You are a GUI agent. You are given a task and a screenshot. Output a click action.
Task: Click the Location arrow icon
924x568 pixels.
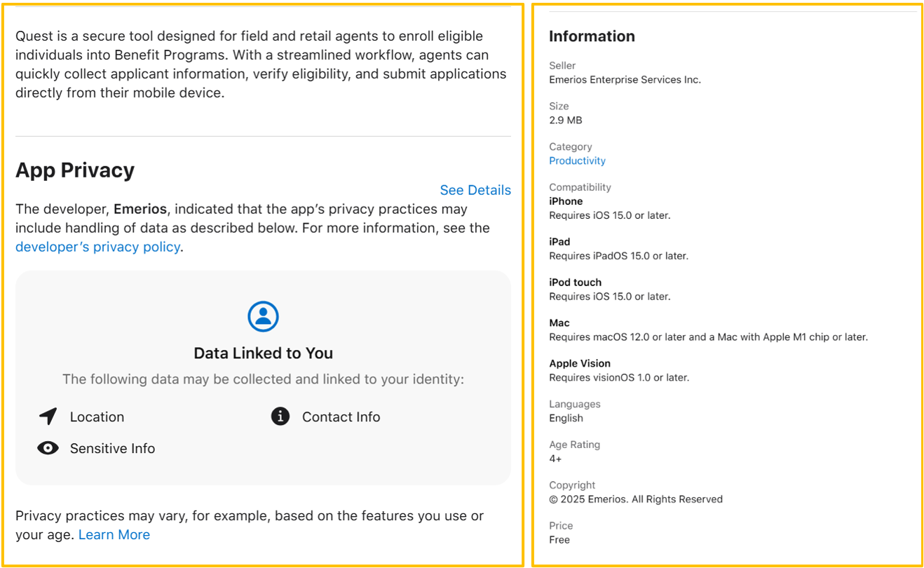pos(48,417)
